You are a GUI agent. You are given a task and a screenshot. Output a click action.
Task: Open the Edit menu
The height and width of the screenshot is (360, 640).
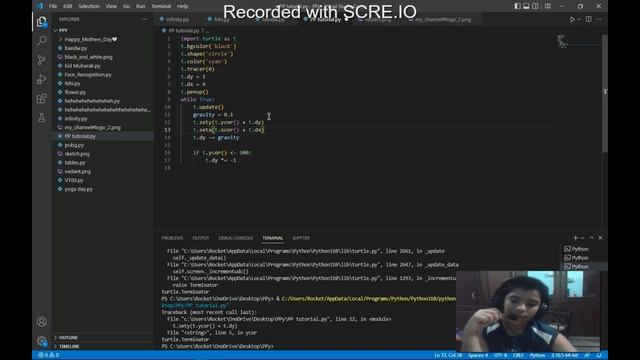click(68, 6)
